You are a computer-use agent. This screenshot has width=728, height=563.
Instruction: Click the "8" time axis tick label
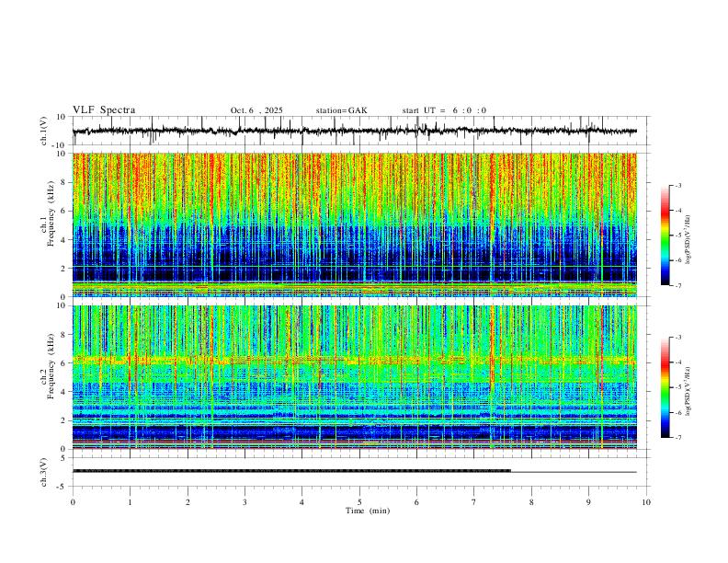531,502
